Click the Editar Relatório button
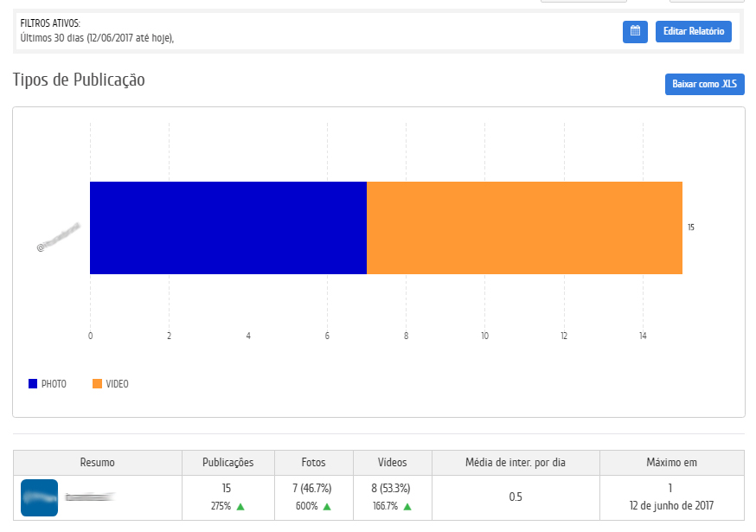This screenshot has height=532, width=756. coord(693,32)
